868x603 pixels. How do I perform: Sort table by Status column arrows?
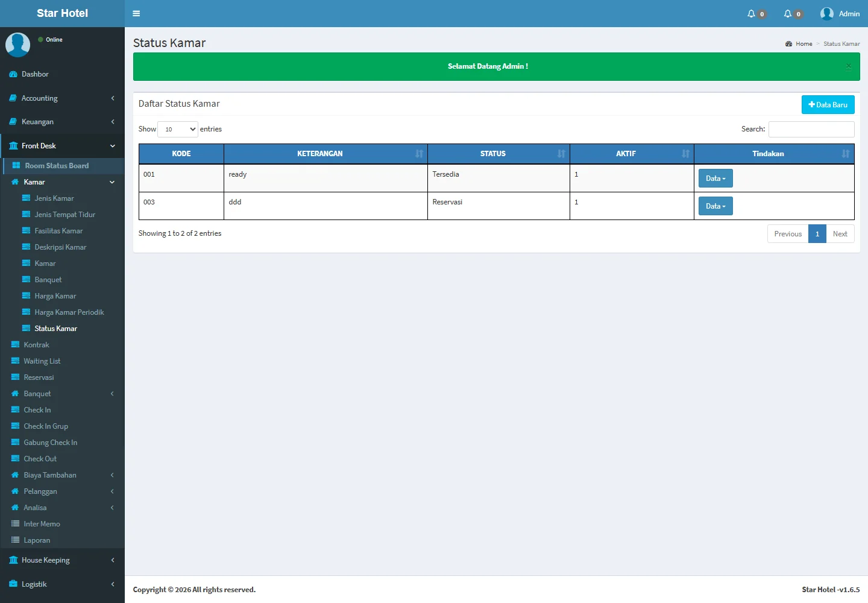pos(561,154)
